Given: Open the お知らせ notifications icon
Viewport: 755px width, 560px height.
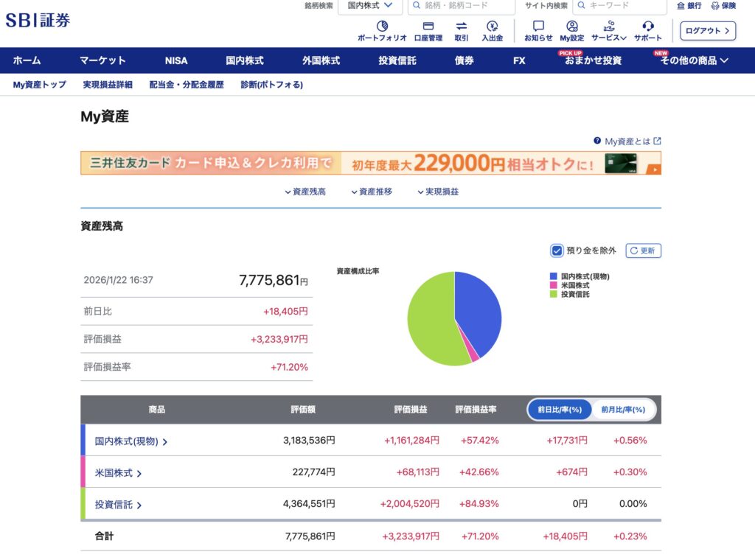Looking at the screenshot, I should (538, 30).
